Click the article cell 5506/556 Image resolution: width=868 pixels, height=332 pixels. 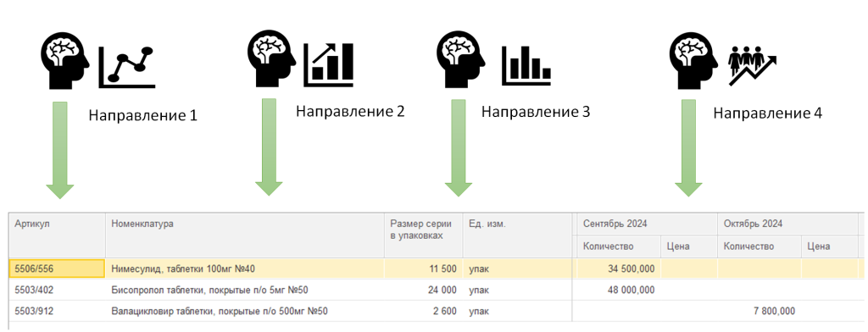point(57,269)
